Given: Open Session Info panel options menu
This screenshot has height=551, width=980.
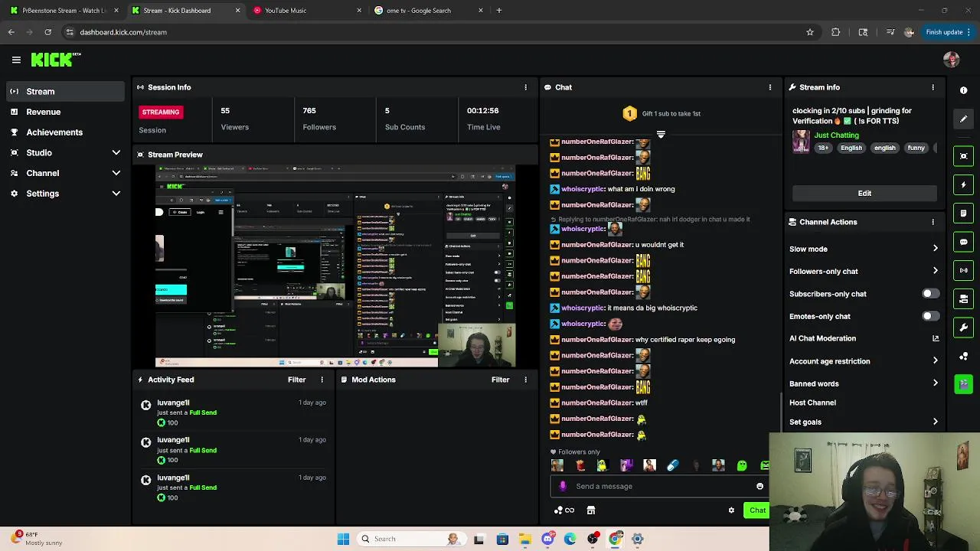Looking at the screenshot, I should (525, 87).
